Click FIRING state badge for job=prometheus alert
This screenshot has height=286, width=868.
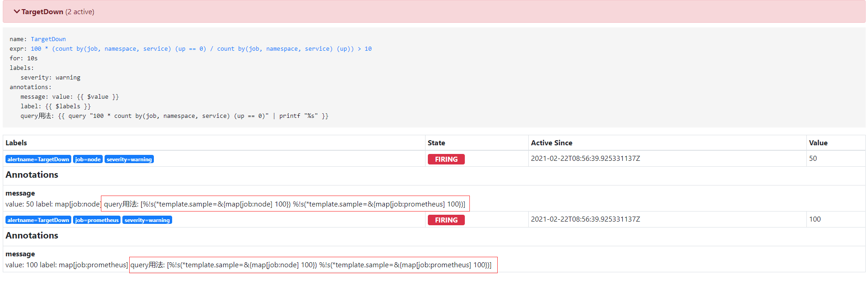coord(446,220)
